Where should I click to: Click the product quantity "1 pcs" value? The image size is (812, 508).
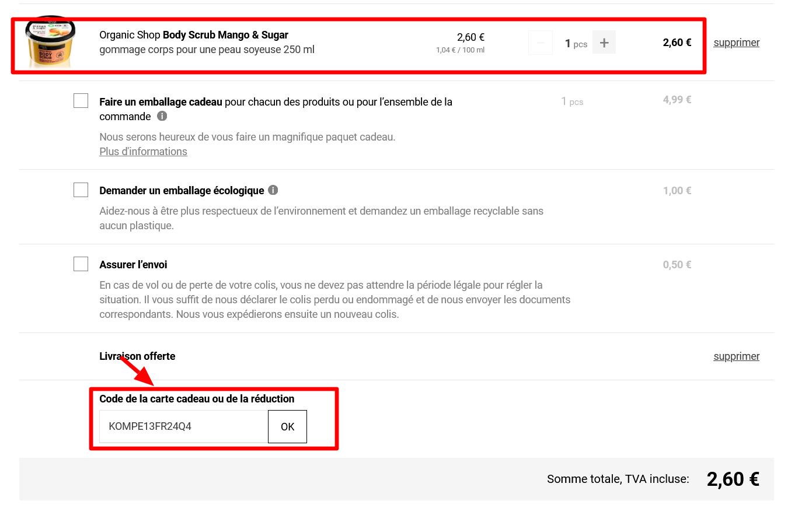pos(576,44)
